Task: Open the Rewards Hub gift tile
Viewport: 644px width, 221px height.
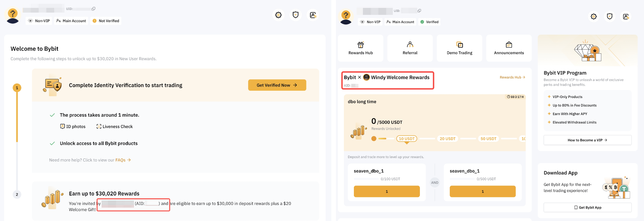Action: (360, 48)
